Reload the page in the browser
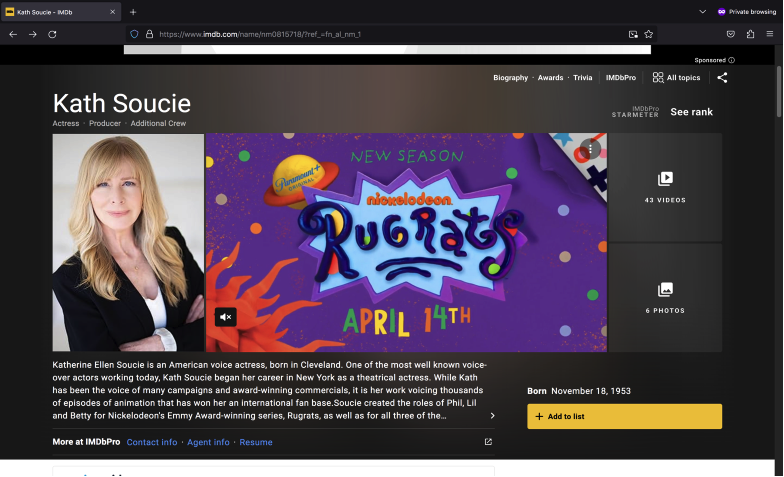784x477 pixels. (52, 33)
